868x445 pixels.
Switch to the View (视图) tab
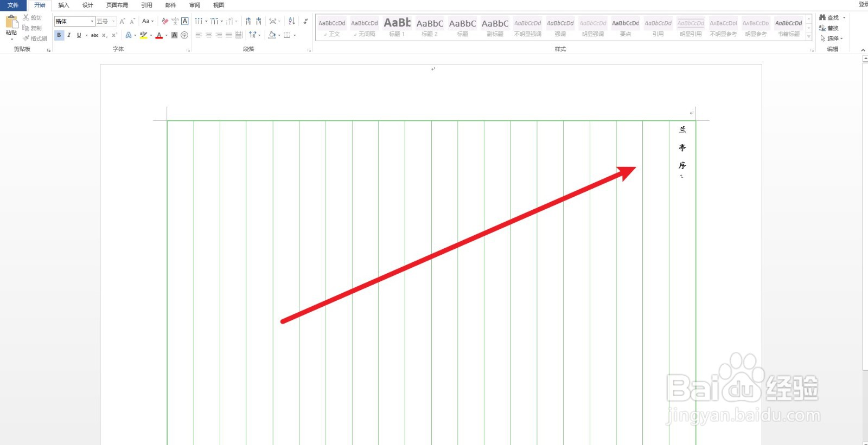coord(219,5)
